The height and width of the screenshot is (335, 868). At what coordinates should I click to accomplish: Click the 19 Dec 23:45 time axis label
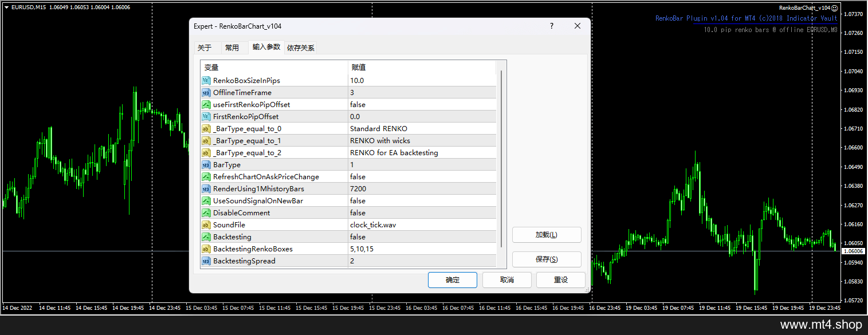[x=826, y=308]
